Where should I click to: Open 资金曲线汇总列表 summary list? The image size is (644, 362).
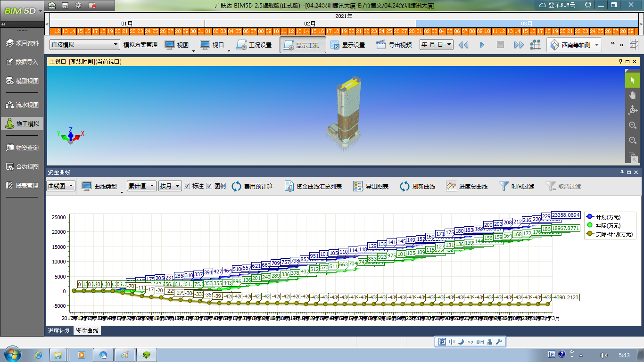point(289,186)
